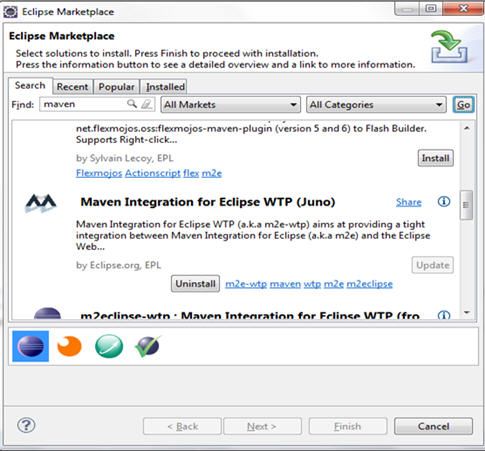Click the Cancel button

pos(433,426)
